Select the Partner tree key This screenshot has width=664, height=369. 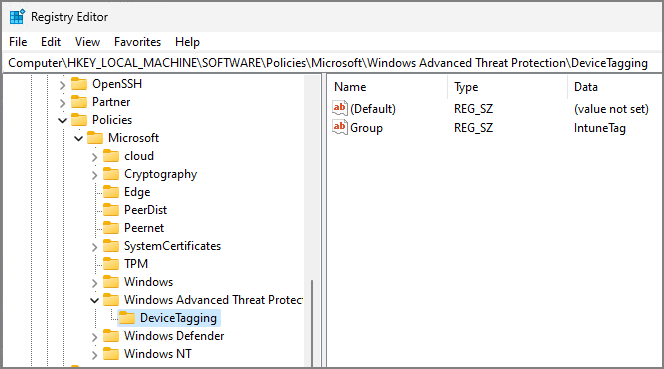click(x=111, y=102)
